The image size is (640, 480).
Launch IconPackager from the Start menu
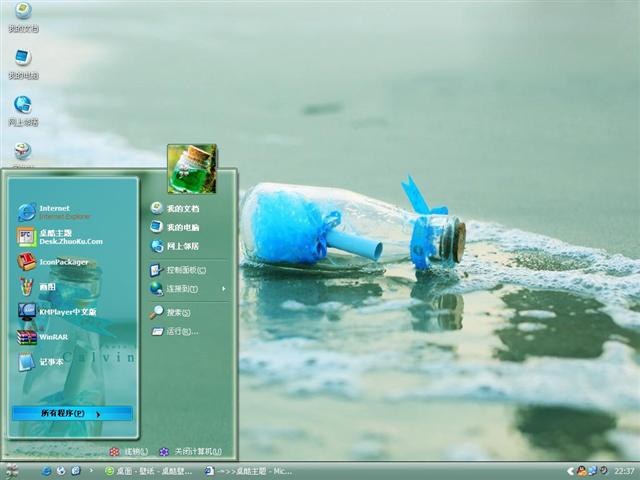point(52,262)
